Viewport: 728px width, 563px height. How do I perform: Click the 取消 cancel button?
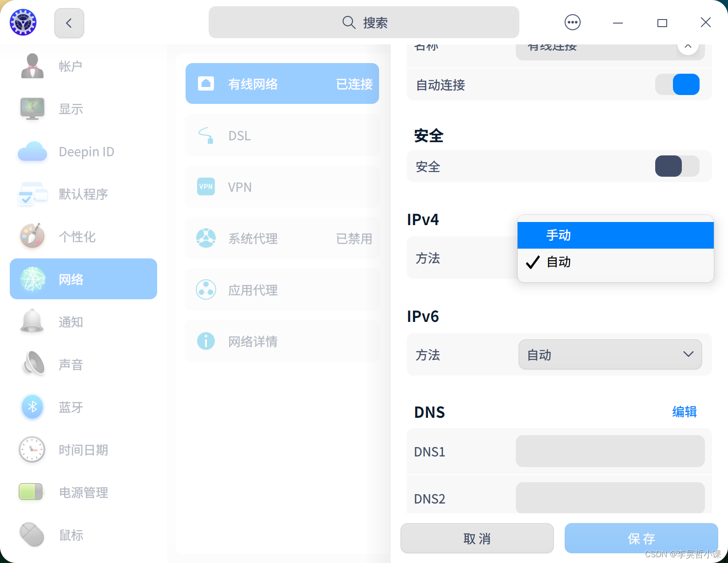(477, 538)
